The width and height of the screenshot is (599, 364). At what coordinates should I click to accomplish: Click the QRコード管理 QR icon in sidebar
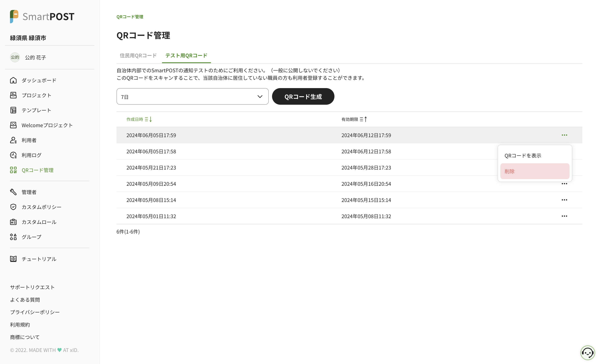click(13, 170)
